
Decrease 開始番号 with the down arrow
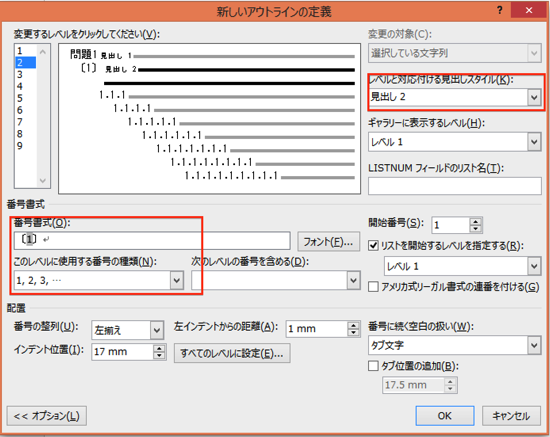[476, 229]
